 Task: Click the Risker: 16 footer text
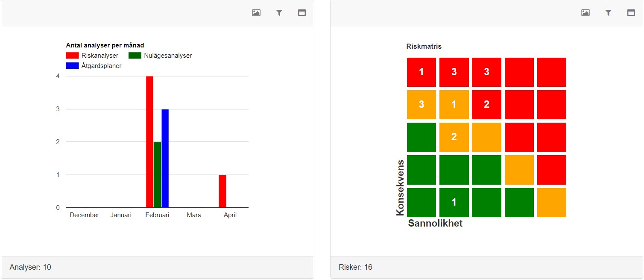[x=355, y=267]
